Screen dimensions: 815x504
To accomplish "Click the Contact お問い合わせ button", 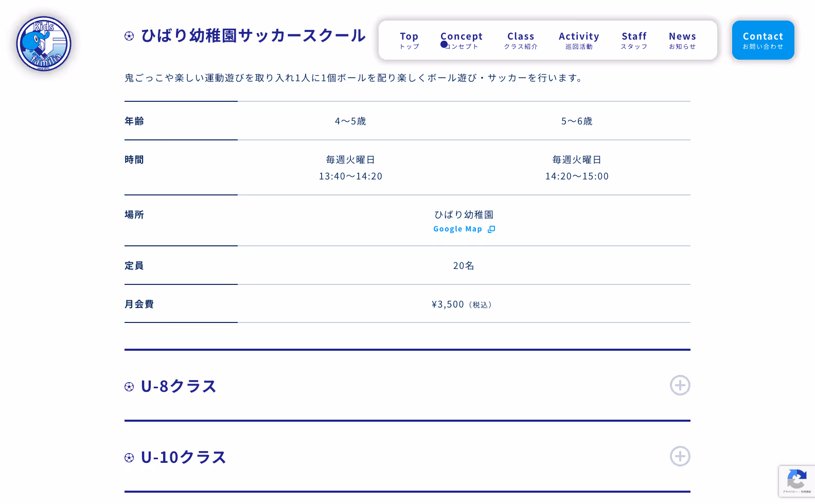I will click(763, 40).
